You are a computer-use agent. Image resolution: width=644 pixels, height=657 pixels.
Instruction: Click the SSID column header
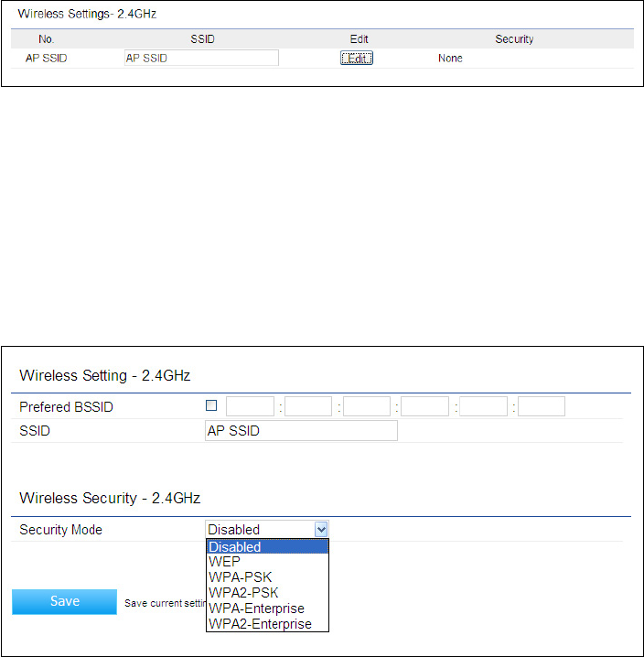pyautogui.click(x=203, y=39)
